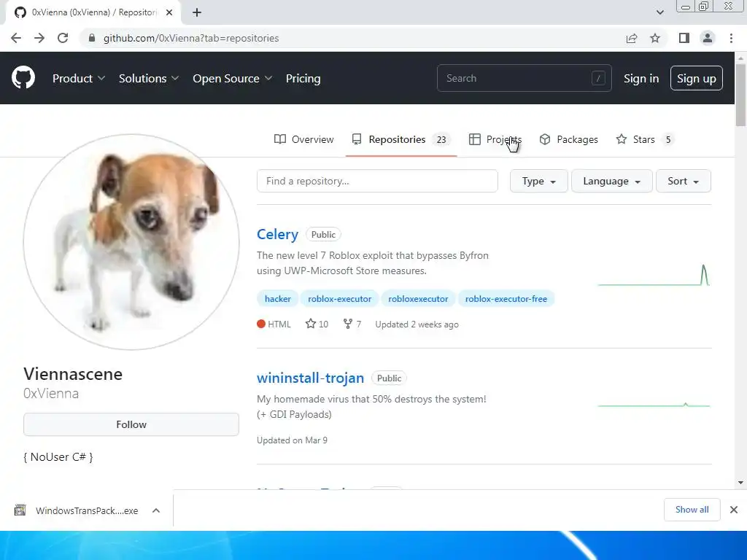Open the Celery repository link
747x560 pixels.
pyautogui.click(x=277, y=234)
